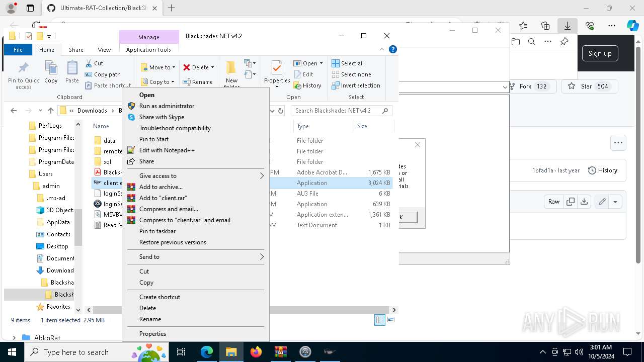Click Sign up on GitHub page
644x362 pixels.
[600, 53]
